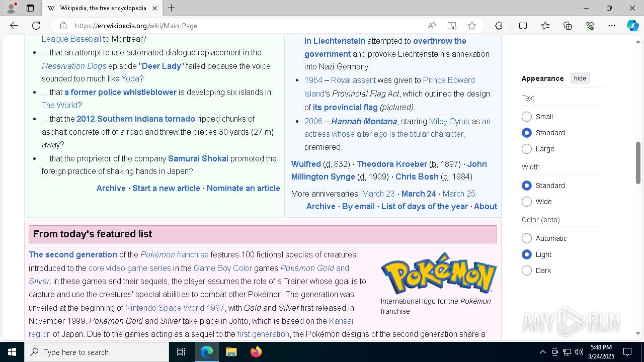Close the Wikipedia tab
Viewport: 644px width, 362px height.
(154, 8)
